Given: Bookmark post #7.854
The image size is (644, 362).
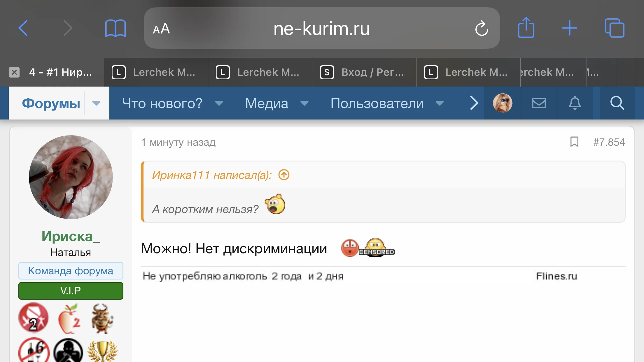Looking at the screenshot, I should pyautogui.click(x=574, y=142).
